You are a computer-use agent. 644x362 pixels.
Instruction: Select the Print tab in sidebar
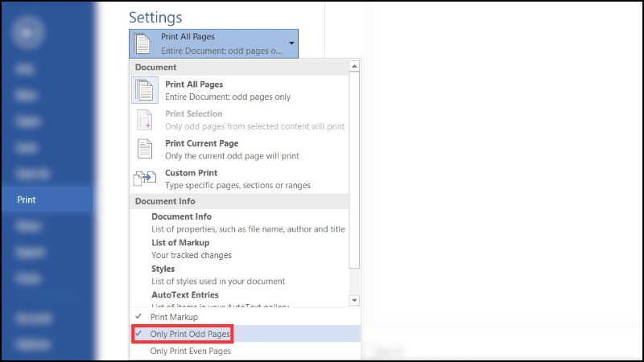(27, 200)
